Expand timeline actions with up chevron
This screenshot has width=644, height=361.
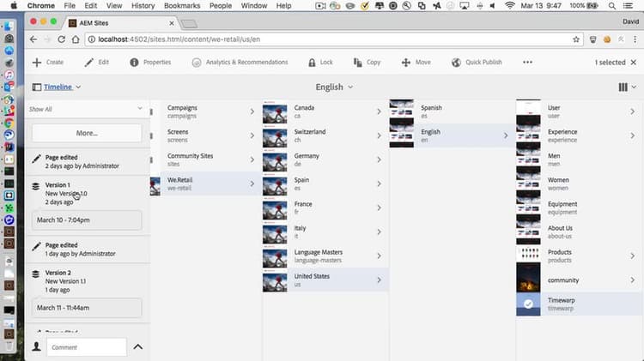click(x=138, y=347)
